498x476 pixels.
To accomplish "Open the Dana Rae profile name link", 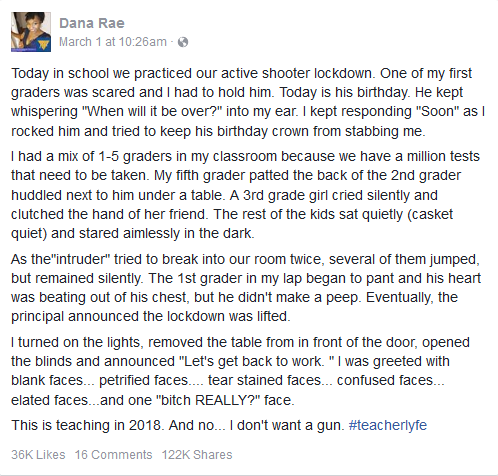I will coord(92,23).
